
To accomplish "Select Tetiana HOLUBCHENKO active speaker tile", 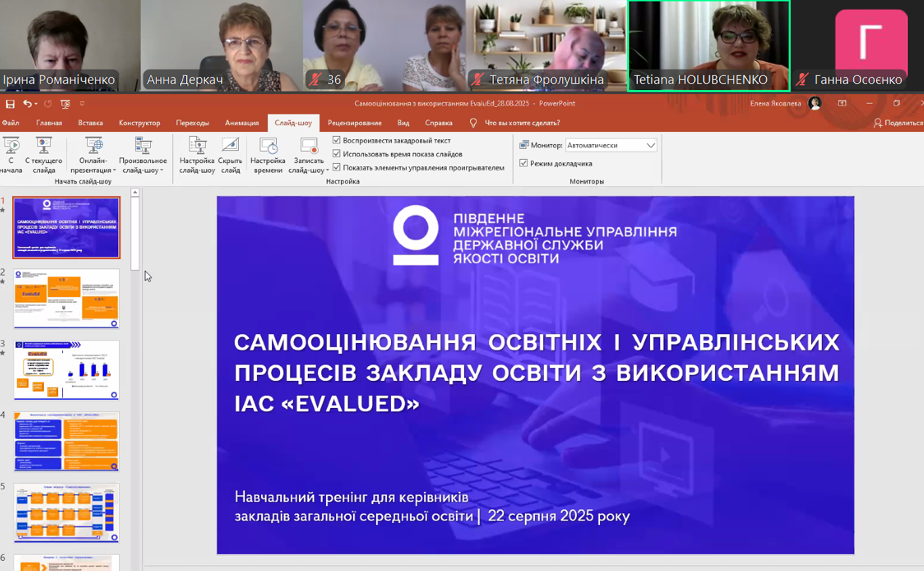I will click(x=709, y=45).
